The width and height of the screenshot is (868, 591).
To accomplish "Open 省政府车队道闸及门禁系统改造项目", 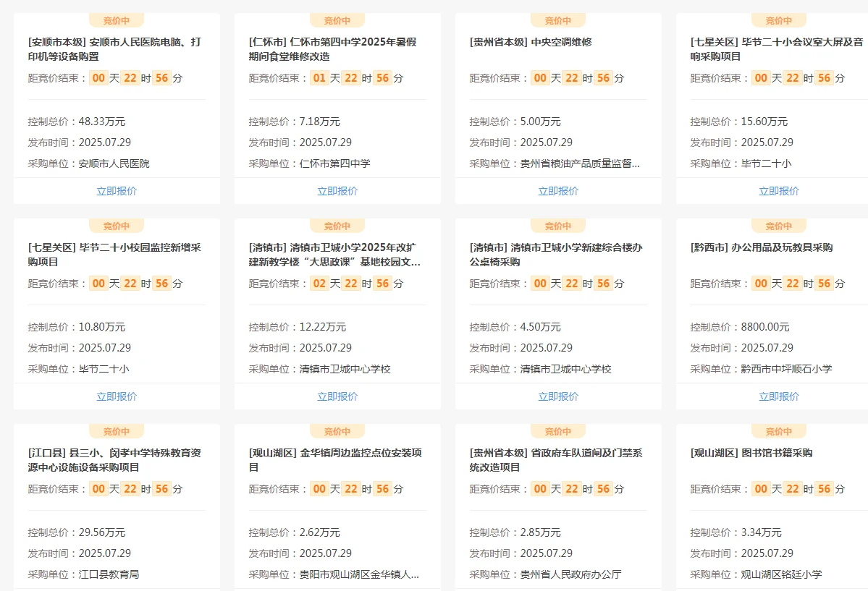I will 557,460.
